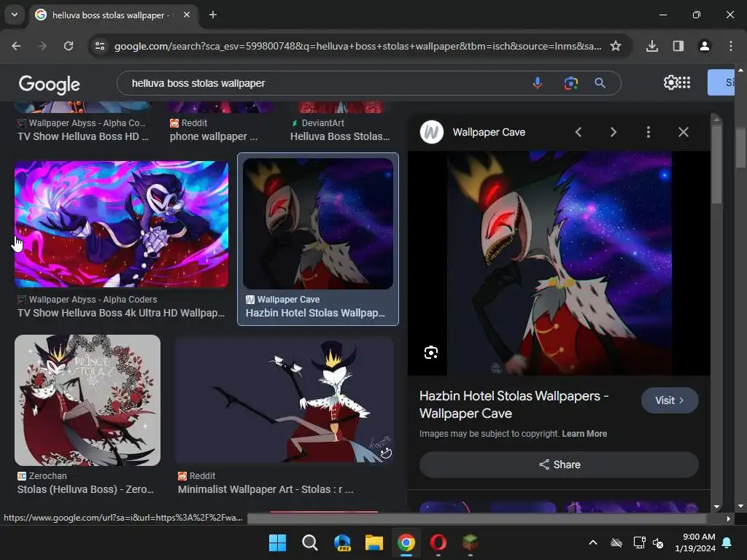Select the Wallpaper Cave Stolas thumbnail
The image size is (747, 560).
click(318, 224)
